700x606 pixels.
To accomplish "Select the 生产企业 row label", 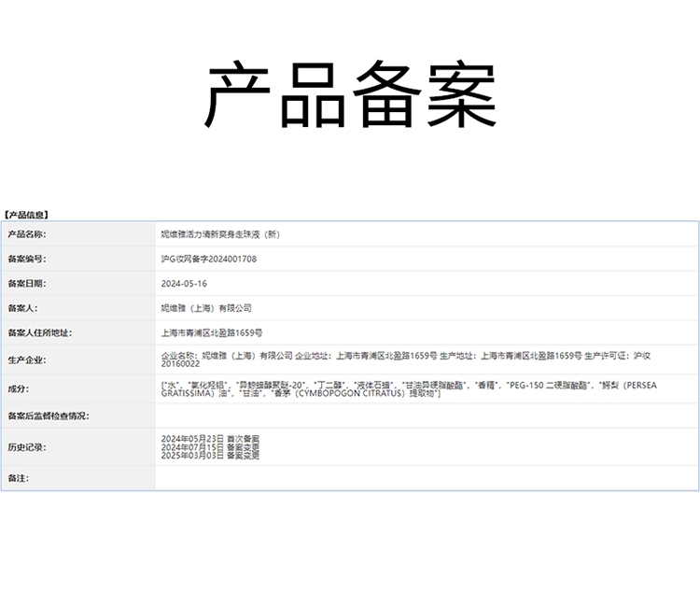I will (x=26, y=359).
